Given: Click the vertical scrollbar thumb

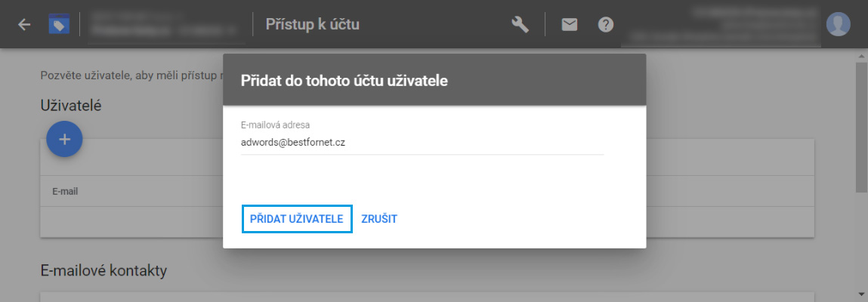Looking at the screenshot, I should tap(862, 127).
